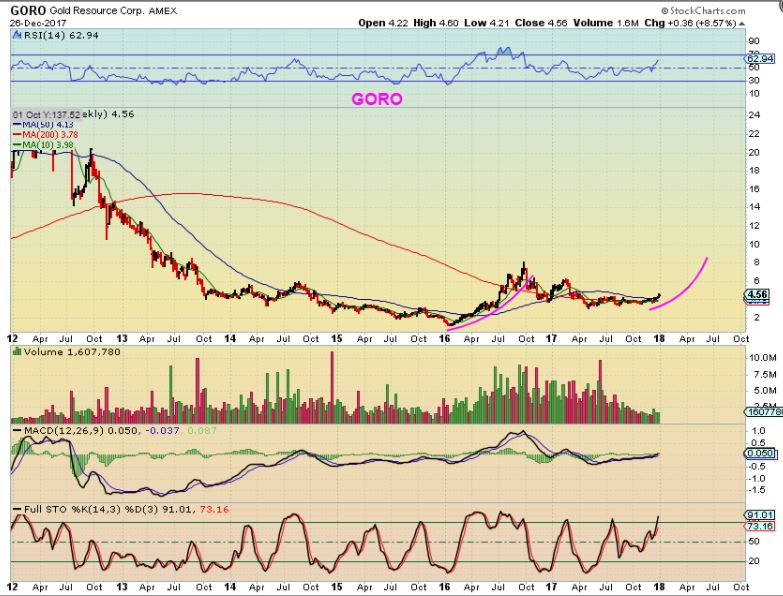Click the 91.01 stochastic value flag

(759, 515)
